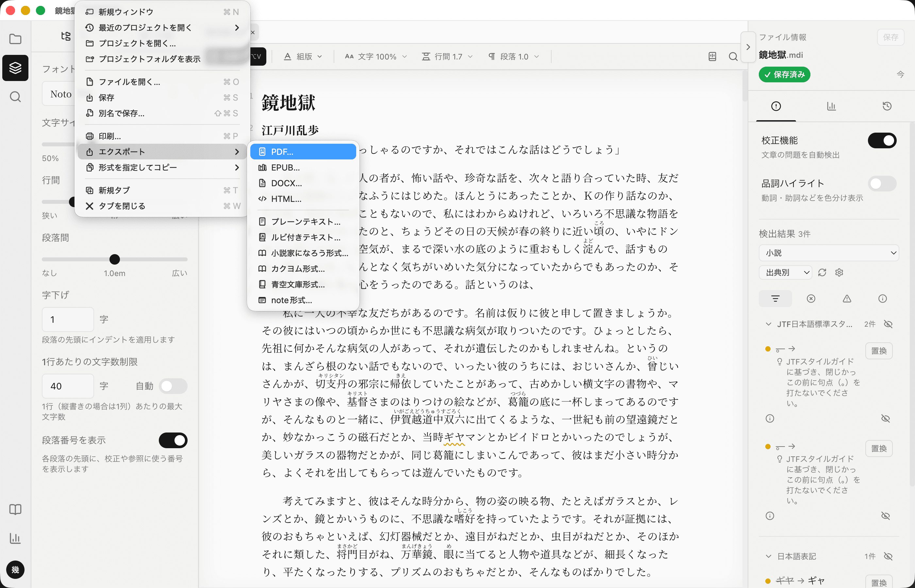Image resolution: width=915 pixels, height=588 pixels.
Task: Switch to the history clock tab icon
Action: [887, 106]
